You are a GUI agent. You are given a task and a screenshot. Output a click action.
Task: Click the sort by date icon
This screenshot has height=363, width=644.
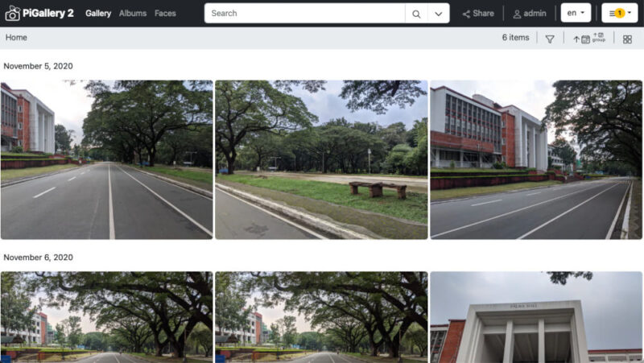[x=580, y=39]
